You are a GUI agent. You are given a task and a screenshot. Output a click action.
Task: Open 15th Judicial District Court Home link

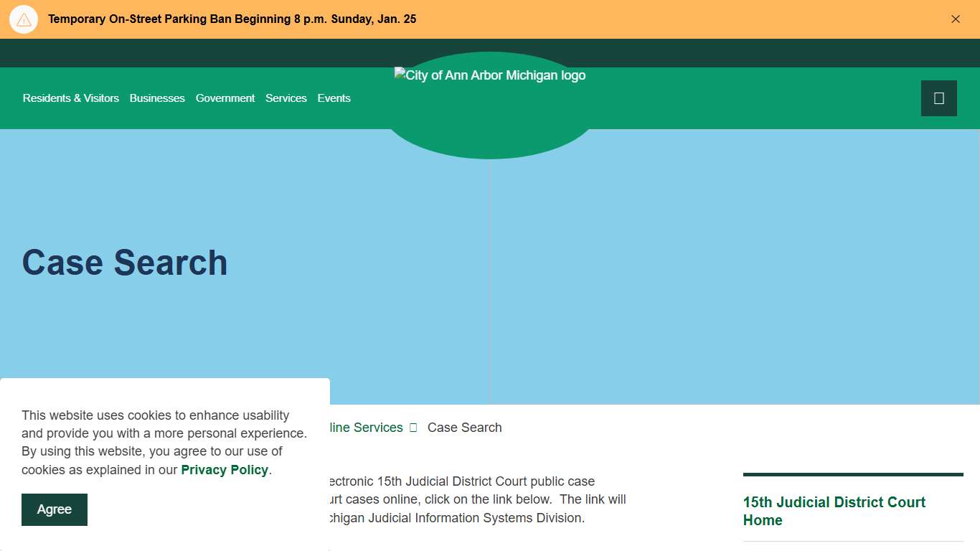[834, 511]
